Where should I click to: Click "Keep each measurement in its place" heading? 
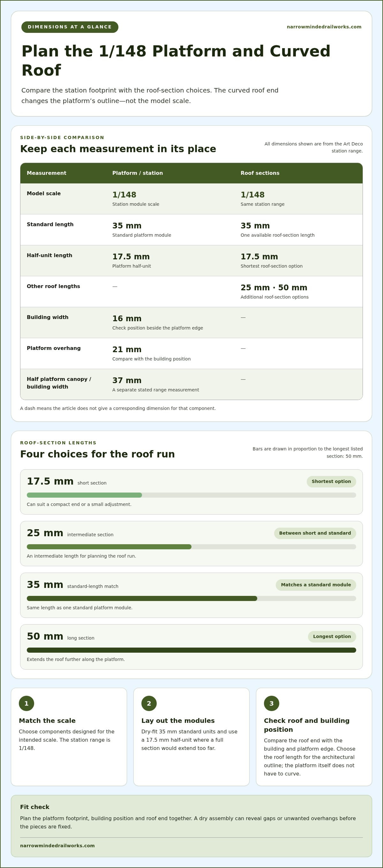pyautogui.click(x=118, y=149)
